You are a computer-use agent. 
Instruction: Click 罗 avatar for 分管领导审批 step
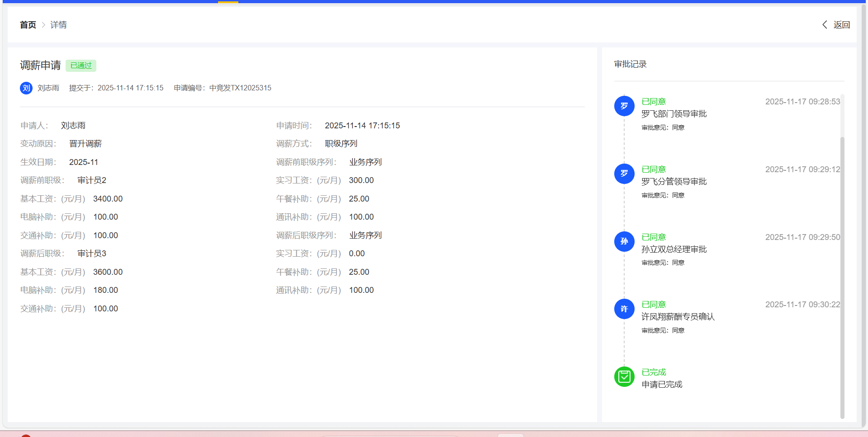[624, 174]
